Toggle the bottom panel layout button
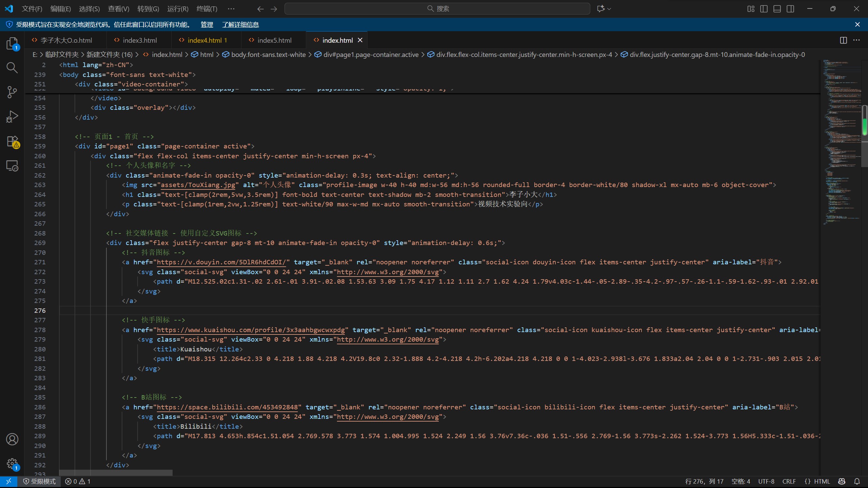Image resolution: width=868 pixels, height=488 pixels. (x=777, y=9)
